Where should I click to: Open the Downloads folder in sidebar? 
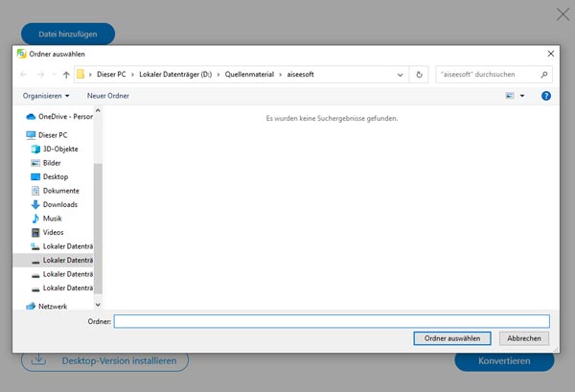59,204
